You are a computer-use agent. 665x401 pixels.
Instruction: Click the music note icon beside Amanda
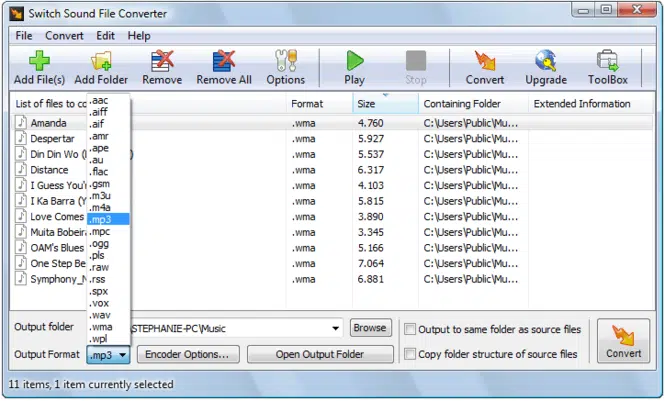(21, 123)
